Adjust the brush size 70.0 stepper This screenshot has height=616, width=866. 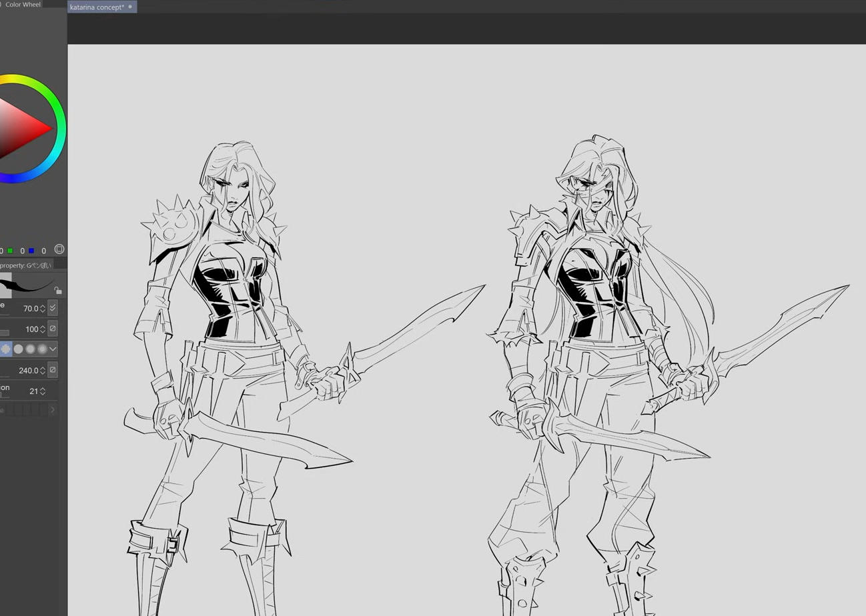[x=43, y=309]
